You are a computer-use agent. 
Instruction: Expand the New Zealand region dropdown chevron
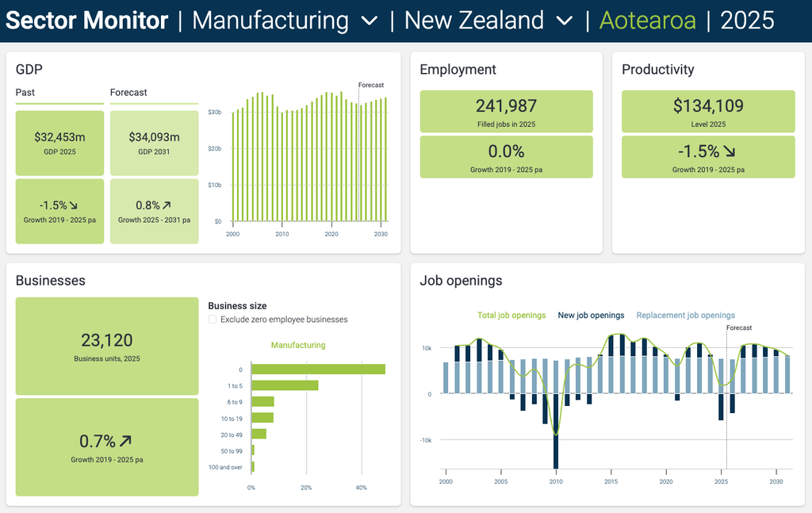565,21
